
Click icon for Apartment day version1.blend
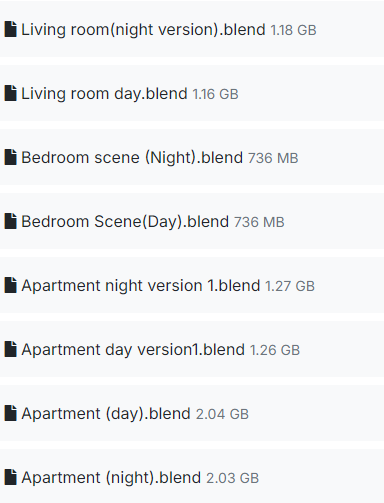[10, 349]
